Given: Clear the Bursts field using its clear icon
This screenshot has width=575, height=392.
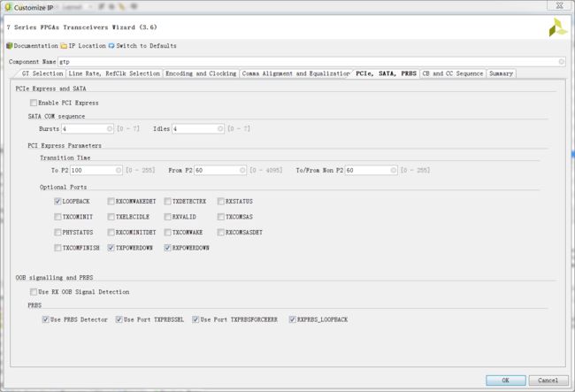Looking at the screenshot, I should (x=110, y=128).
